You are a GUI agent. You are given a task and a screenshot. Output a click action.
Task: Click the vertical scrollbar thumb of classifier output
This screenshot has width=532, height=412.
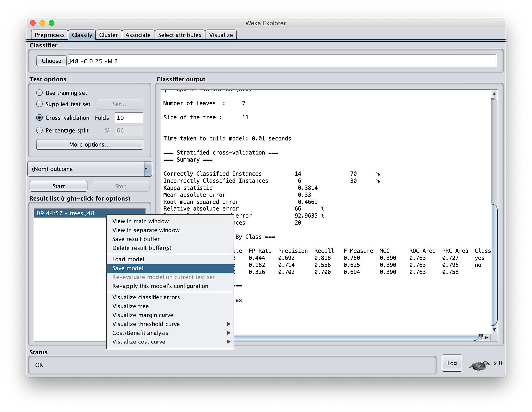pos(494,264)
